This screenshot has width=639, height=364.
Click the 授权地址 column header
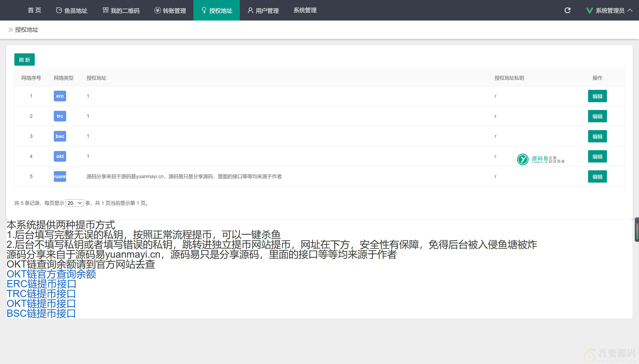(x=96, y=78)
